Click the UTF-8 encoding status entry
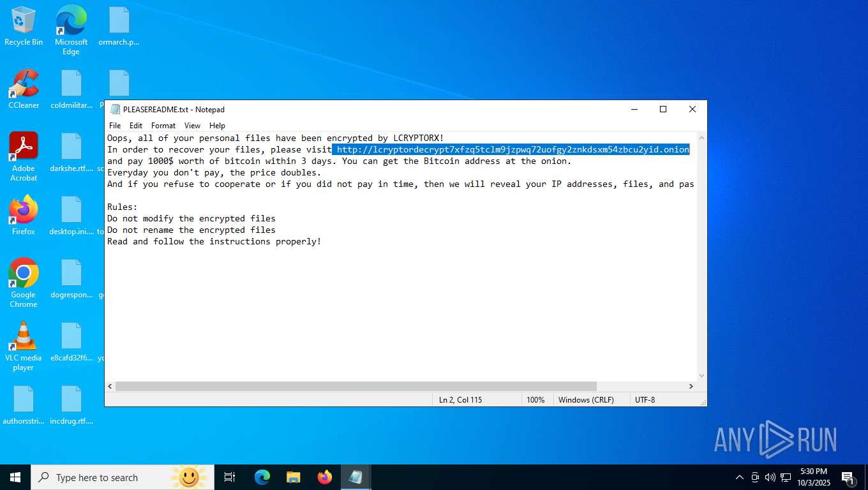The image size is (868, 490). [645, 400]
